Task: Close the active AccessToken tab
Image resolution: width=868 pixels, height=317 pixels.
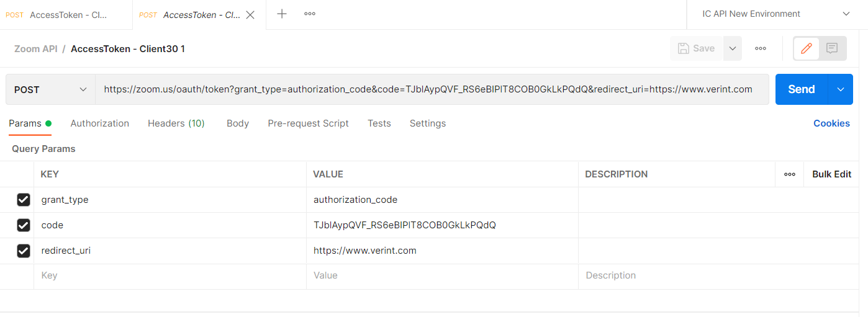Action: tap(250, 15)
